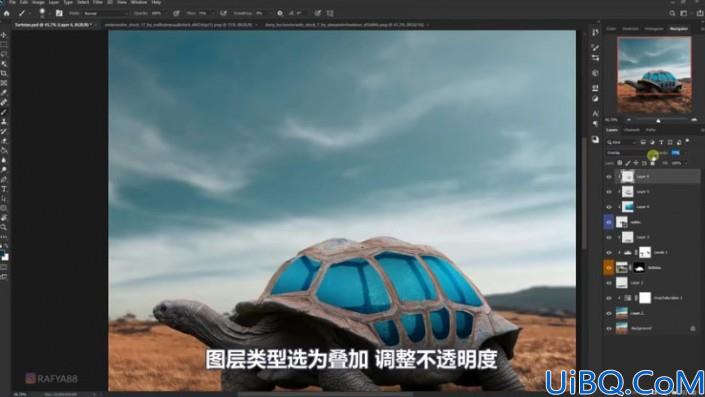Open options bar Flow slider arrow
Image resolution: width=705 pixels, height=397 pixels.
[213, 13]
